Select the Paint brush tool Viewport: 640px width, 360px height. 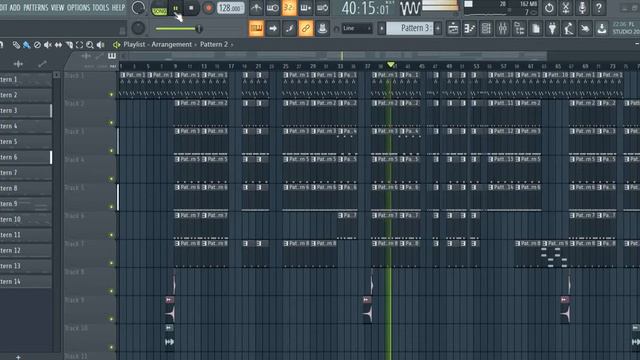[27, 45]
